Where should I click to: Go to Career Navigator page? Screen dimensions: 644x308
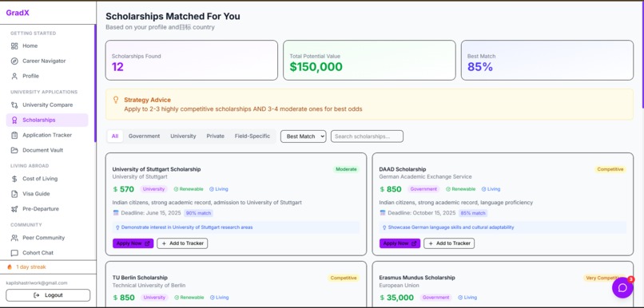[47, 61]
